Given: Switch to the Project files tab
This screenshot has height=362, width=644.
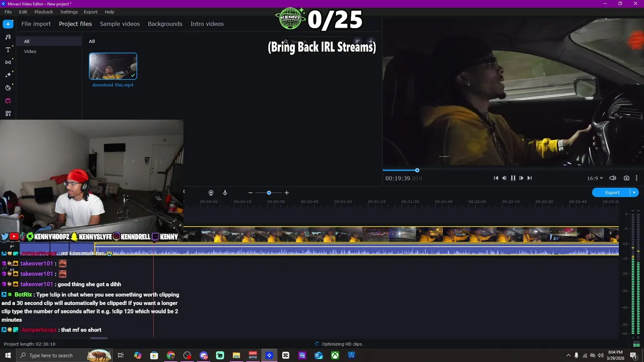Looking at the screenshot, I should click(75, 24).
